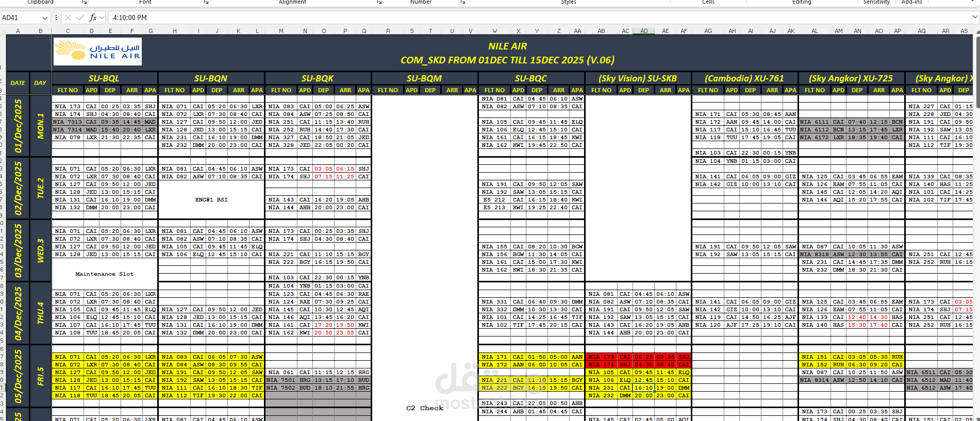
Task: Open the Number format dialog launcher
Action: tap(463, 2)
